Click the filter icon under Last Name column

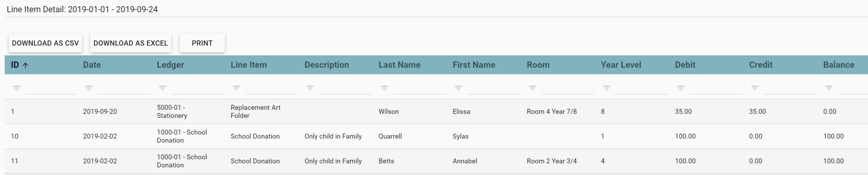pos(384,88)
